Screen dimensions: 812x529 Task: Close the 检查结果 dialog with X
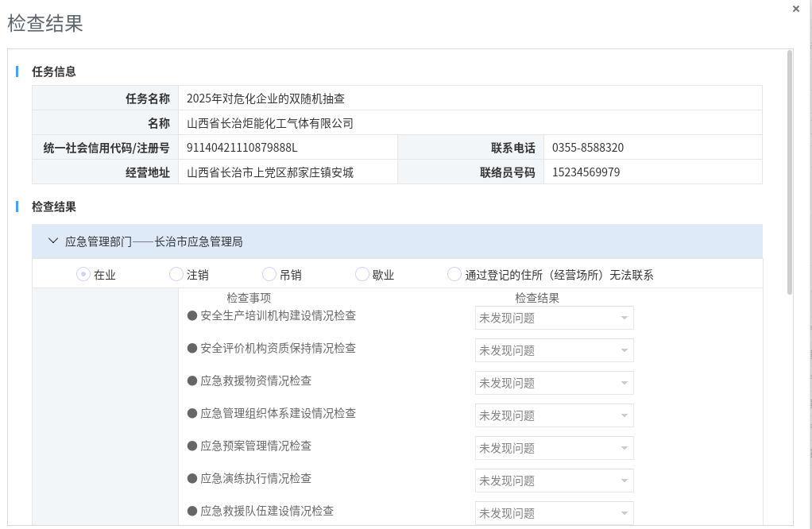click(796, 9)
